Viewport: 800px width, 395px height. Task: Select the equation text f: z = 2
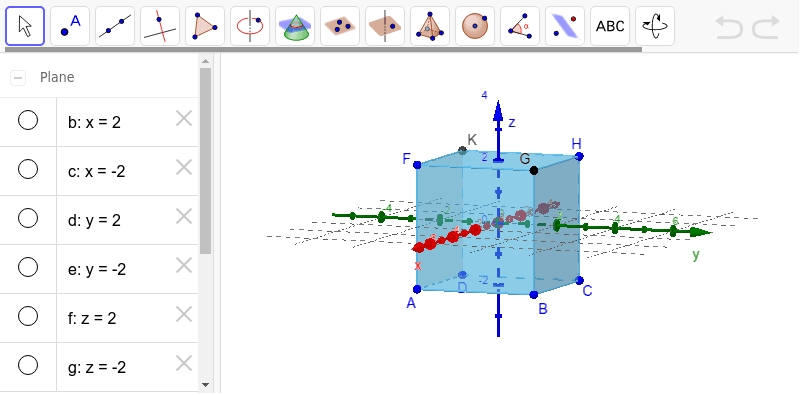[92, 318]
